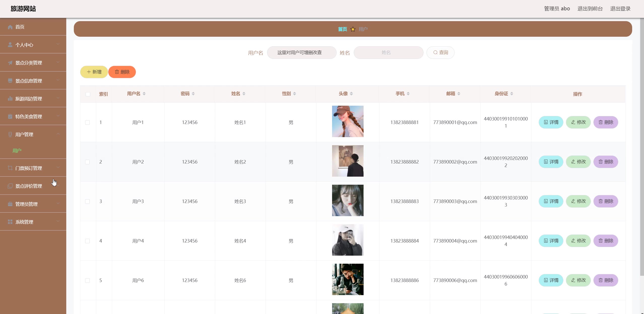Sort by the 身份证 column arrows
The width and height of the screenshot is (644, 314).
point(512,94)
